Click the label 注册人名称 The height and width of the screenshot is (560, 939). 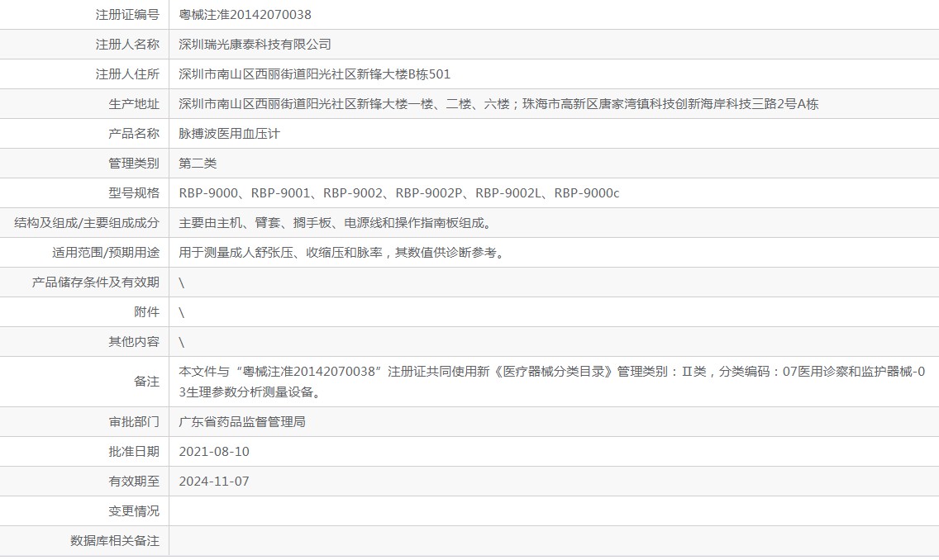coord(127,45)
